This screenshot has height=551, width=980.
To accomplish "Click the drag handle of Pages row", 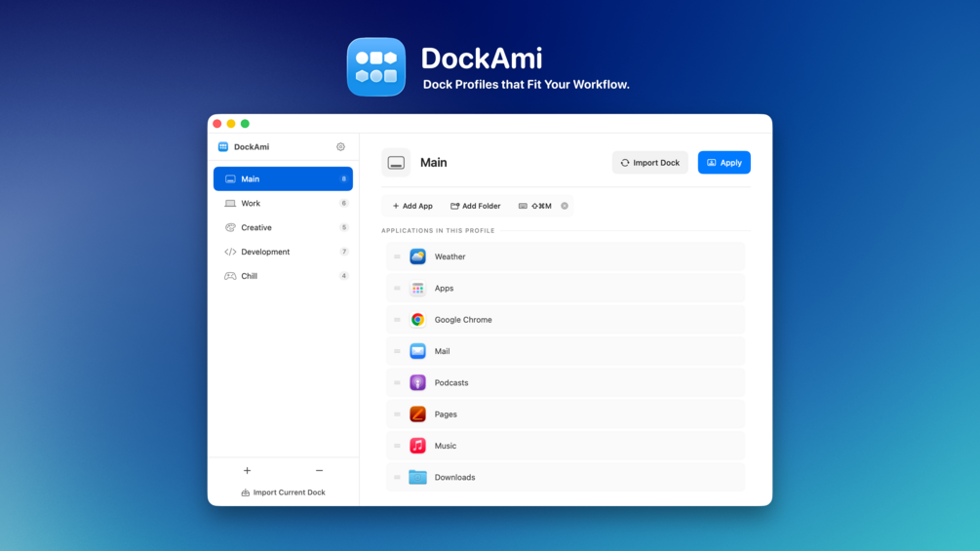I will (x=397, y=414).
